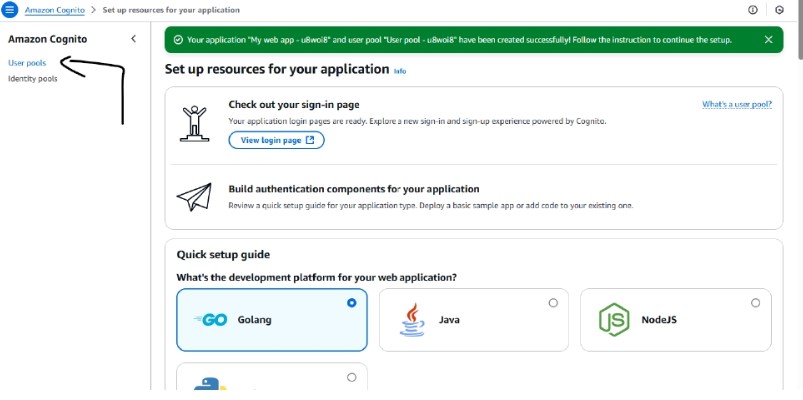Click the Python logo card icon
Image resolution: width=803 pixels, height=400 pixels.
coord(212,384)
